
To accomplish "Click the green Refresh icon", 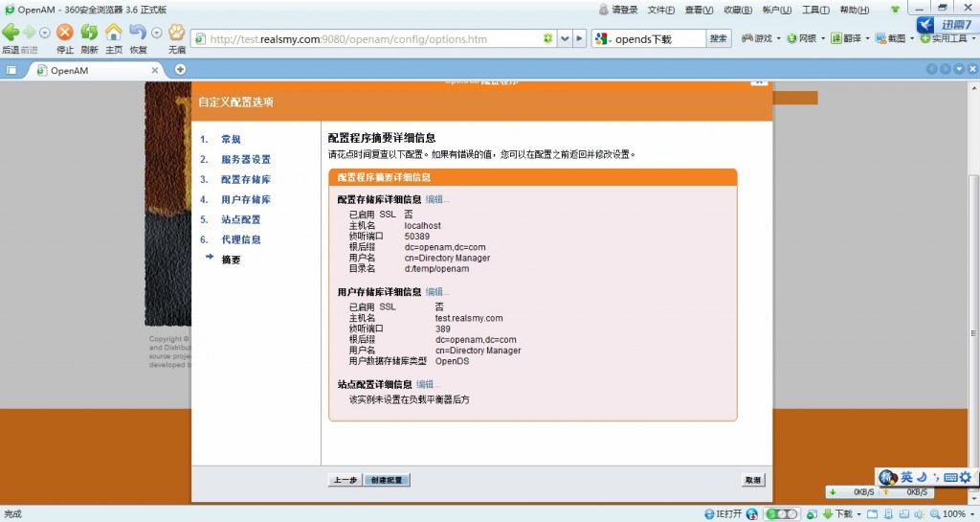I will click(89, 32).
